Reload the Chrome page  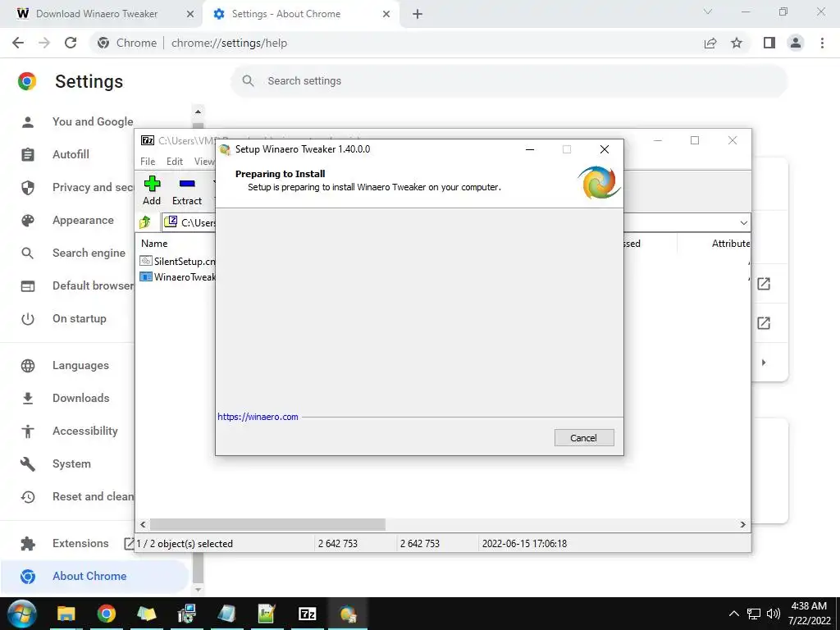(x=71, y=43)
